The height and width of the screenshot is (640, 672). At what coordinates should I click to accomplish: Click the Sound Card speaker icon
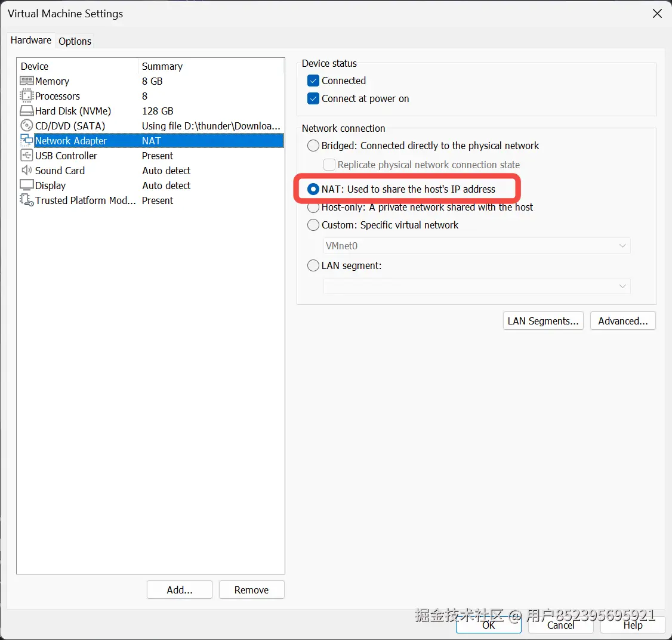(27, 170)
